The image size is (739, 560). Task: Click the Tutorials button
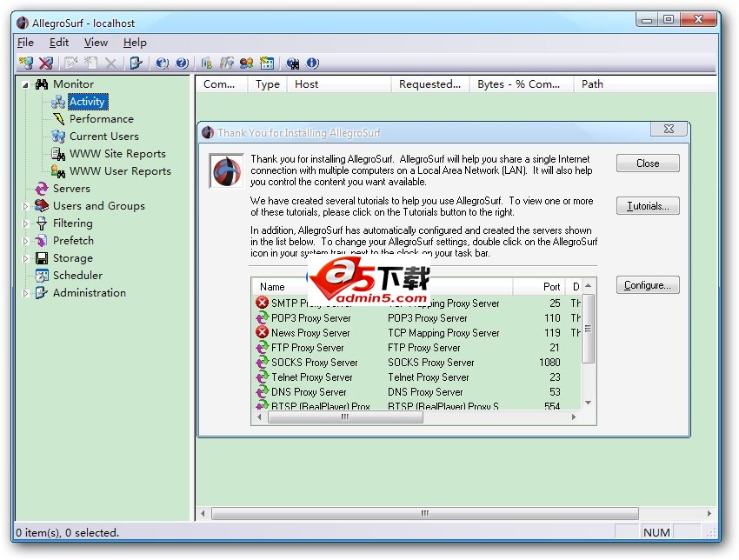click(647, 205)
